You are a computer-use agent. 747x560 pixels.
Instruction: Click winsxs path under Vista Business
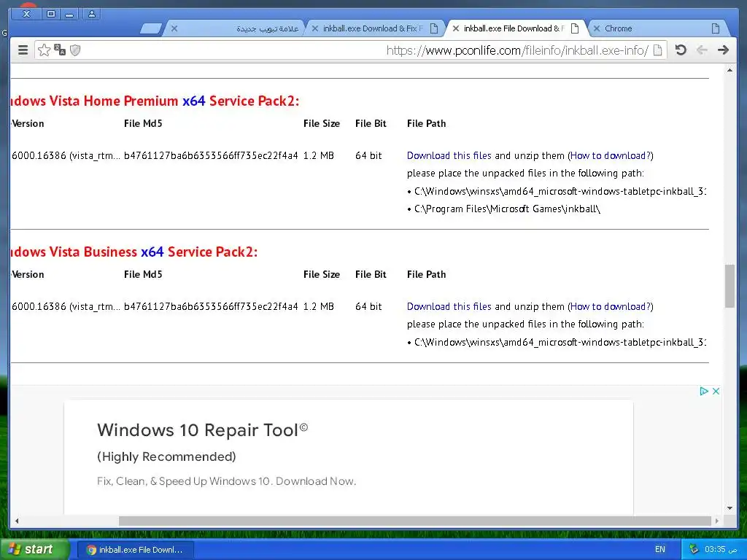coord(560,343)
